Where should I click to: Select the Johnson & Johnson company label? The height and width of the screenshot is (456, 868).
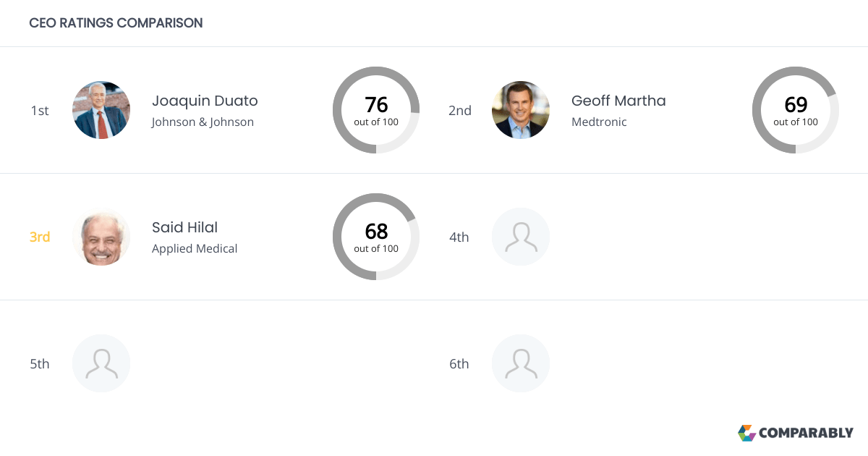203,122
